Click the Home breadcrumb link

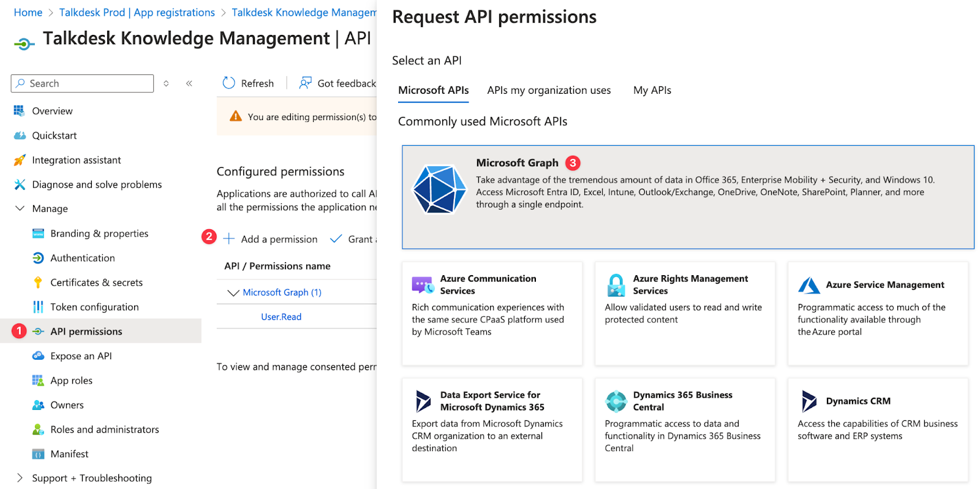[28, 12]
